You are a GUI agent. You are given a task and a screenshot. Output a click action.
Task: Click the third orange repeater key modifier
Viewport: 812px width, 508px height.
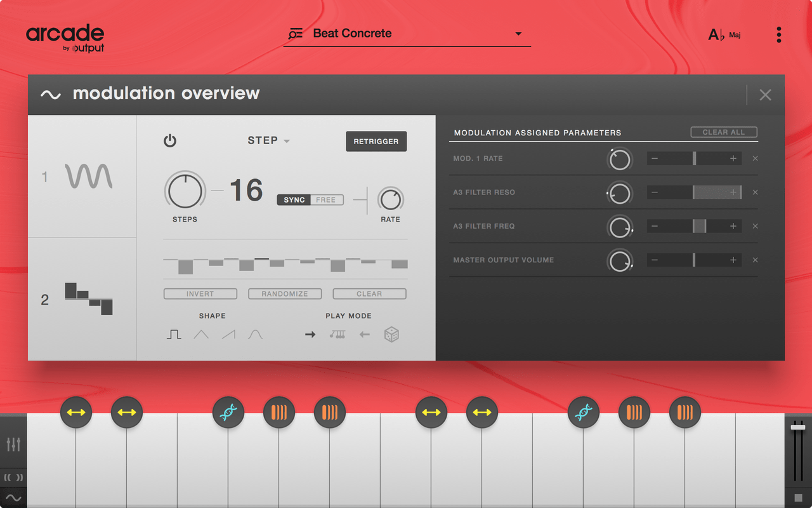point(634,413)
